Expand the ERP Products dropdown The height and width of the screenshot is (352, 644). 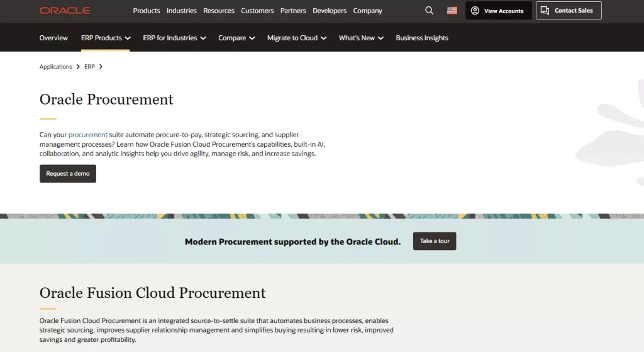106,38
